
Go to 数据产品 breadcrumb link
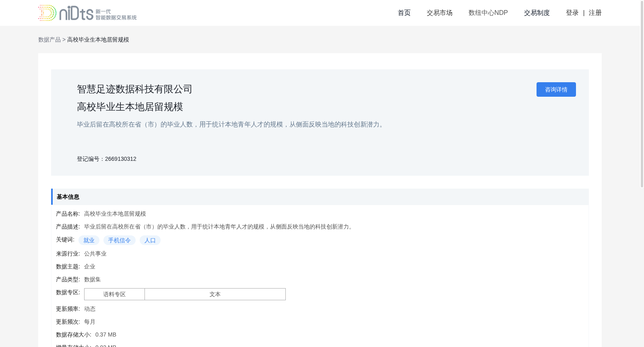click(50, 39)
